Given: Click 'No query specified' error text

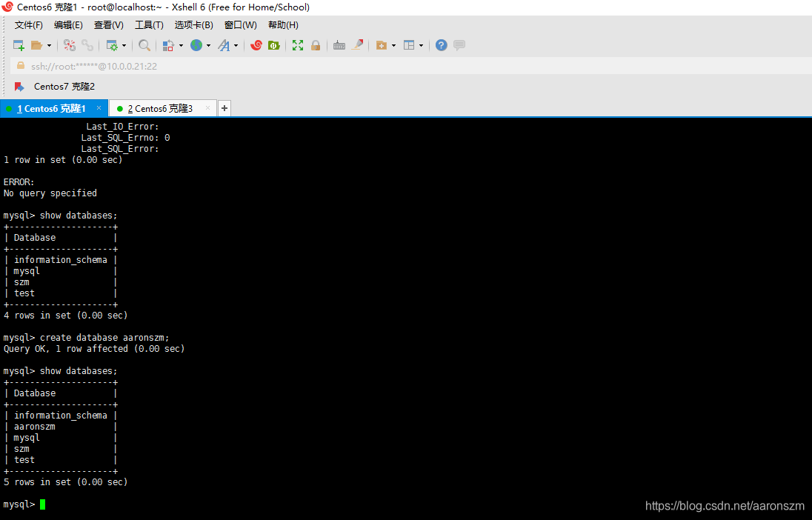Looking at the screenshot, I should [50, 193].
